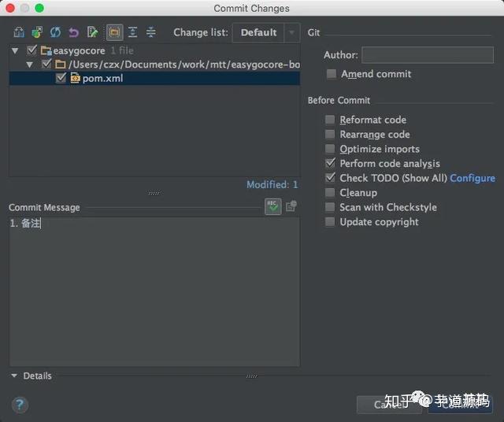Click the help question mark button
The height and width of the screenshot is (422, 504).
pos(20,405)
